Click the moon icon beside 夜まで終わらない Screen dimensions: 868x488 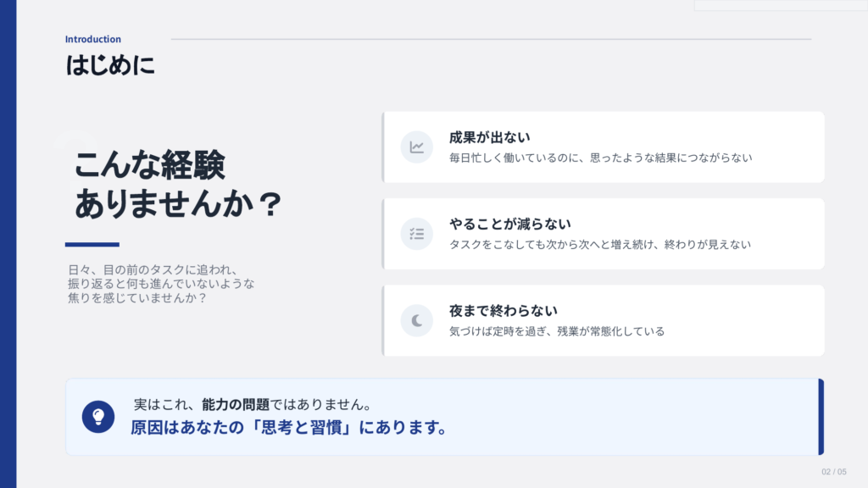(x=417, y=320)
